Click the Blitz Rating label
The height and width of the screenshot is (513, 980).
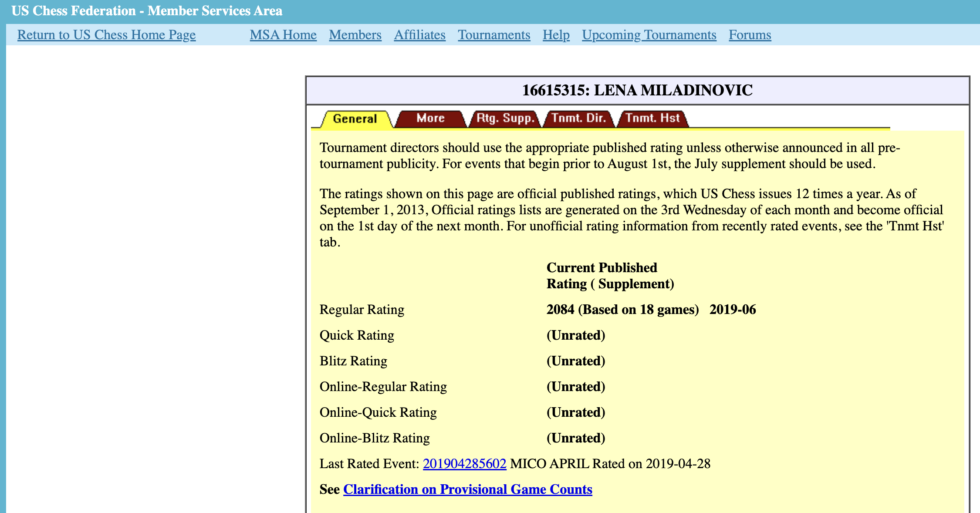click(x=353, y=361)
